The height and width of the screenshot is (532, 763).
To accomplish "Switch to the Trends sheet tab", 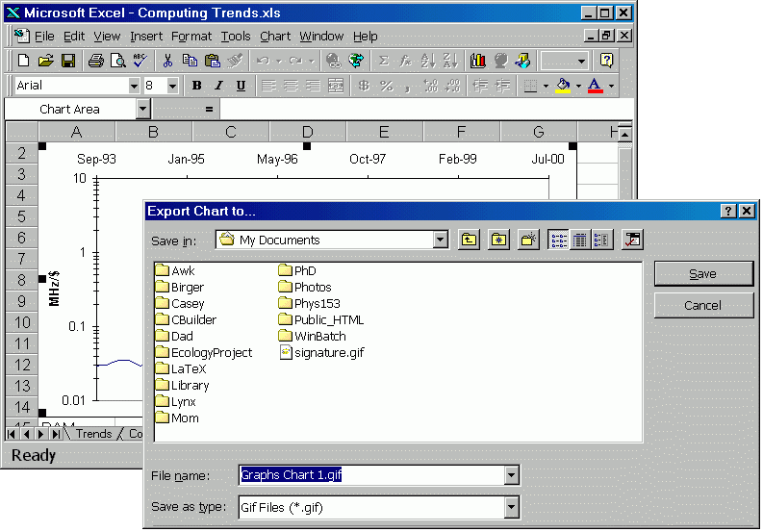I will coord(93,434).
